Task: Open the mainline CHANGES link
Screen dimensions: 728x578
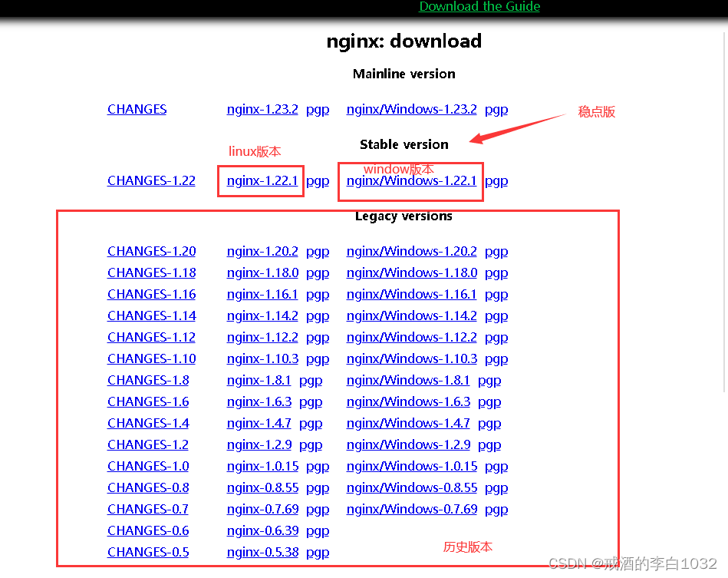Action: point(137,109)
